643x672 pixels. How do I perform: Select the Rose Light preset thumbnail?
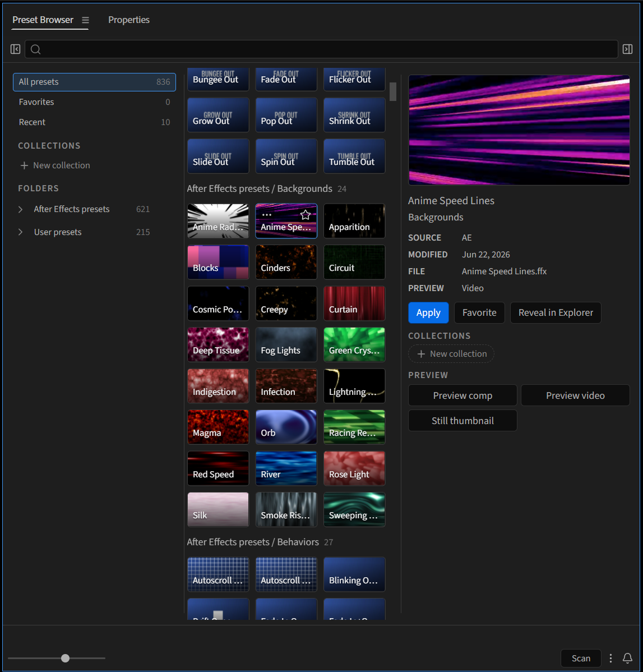(354, 468)
